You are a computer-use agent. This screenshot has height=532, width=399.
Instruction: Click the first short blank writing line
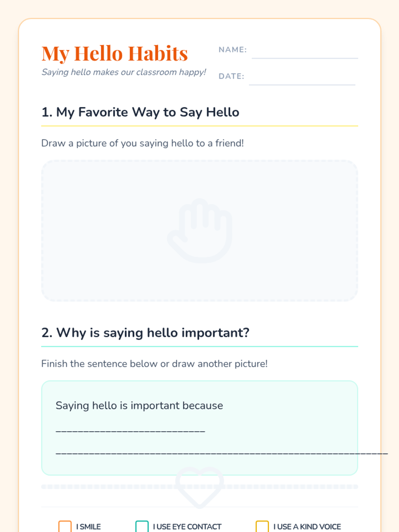click(x=130, y=431)
